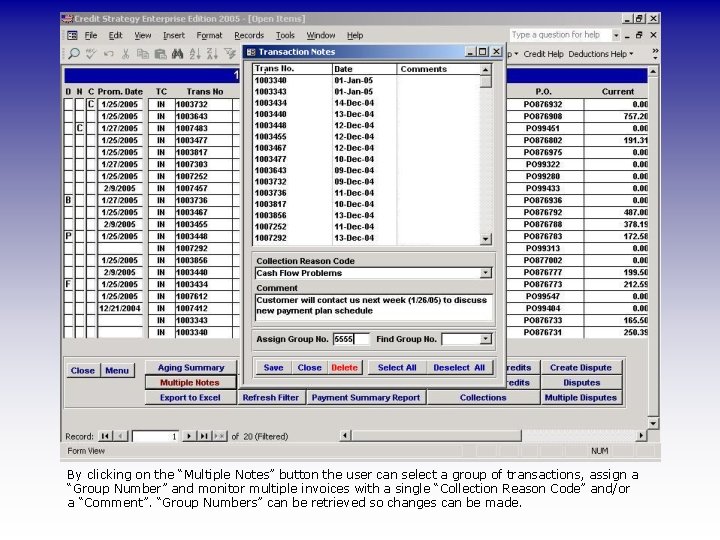
Task: Click the Assign Group No. input field
Action: coord(351,339)
